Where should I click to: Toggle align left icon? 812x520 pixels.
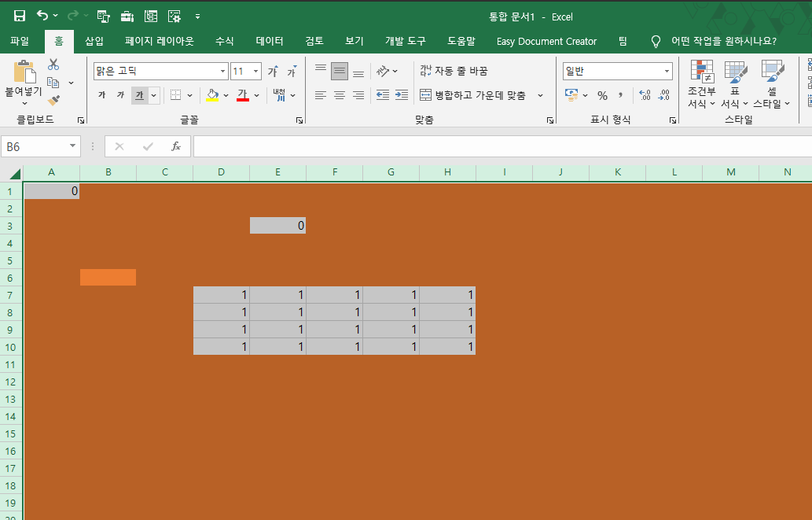coord(321,95)
